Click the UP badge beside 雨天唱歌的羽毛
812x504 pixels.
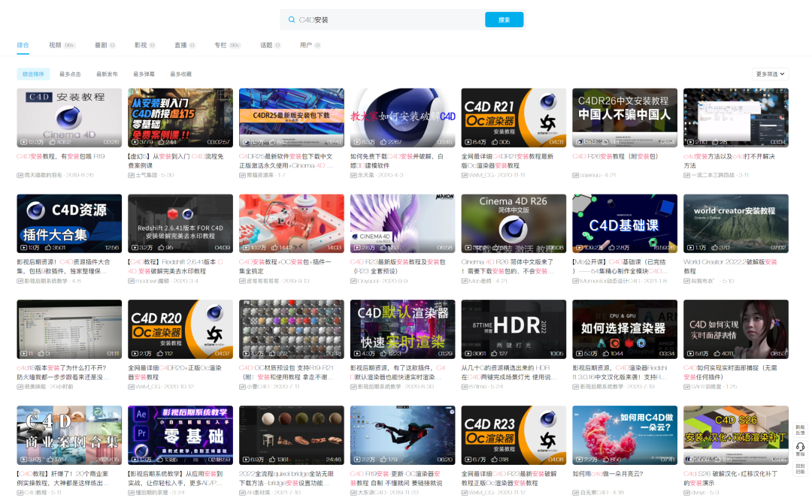click(x=20, y=176)
